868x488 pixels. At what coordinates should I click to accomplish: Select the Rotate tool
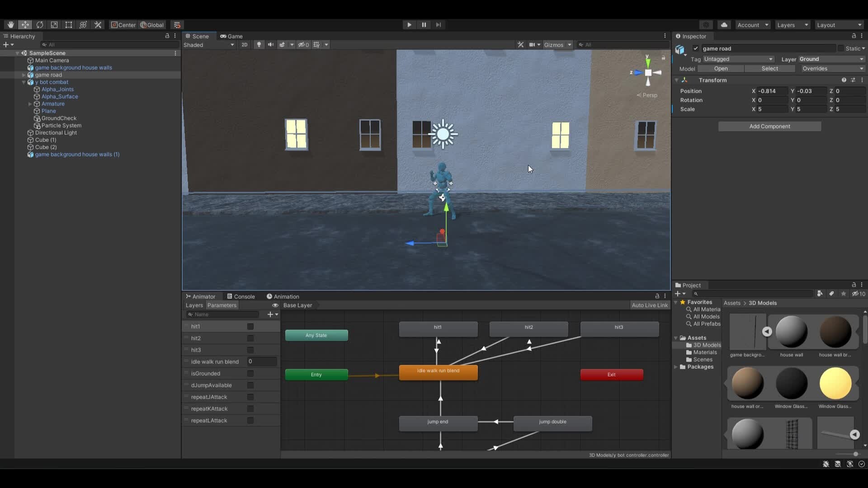[40, 25]
